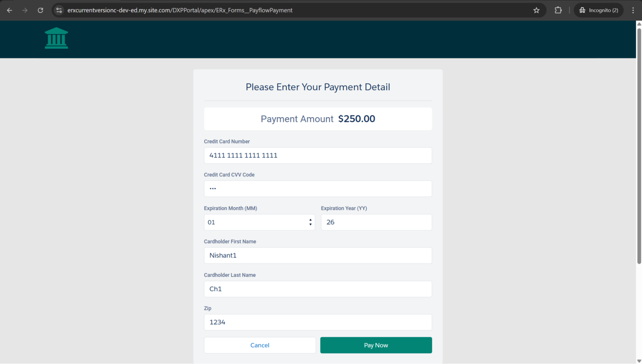Go back to the previous page
The width and height of the screenshot is (642, 364).
click(10, 10)
